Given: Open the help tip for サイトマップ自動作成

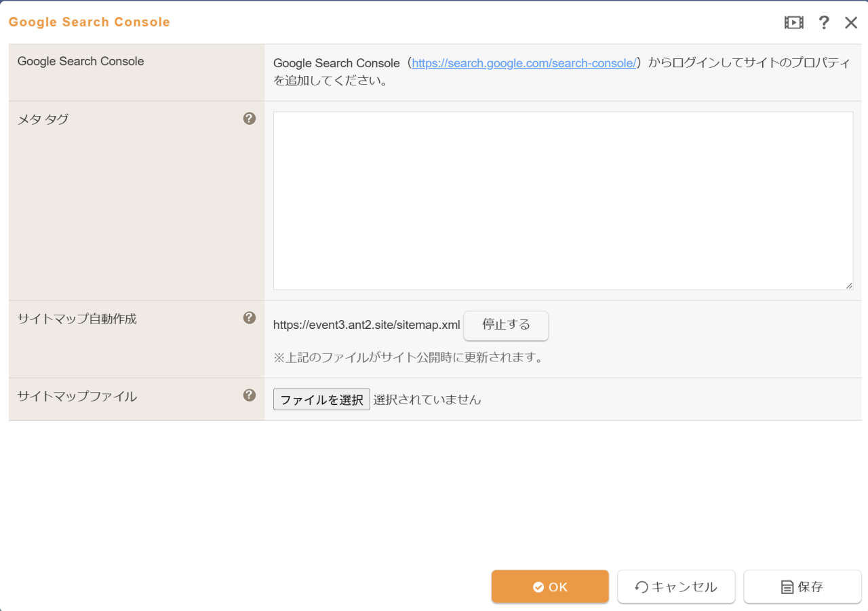Looking at the screenshot, I should pos(249,317).
